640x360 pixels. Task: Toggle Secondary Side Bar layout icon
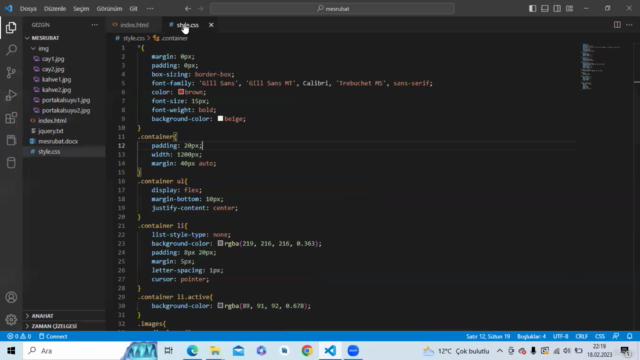[x=557, y=9]
